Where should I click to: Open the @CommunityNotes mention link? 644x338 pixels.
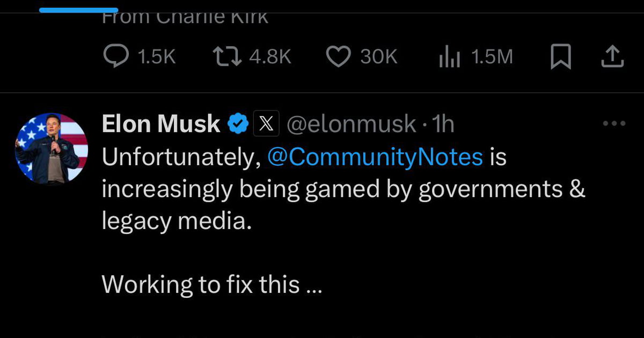[374, 158]
